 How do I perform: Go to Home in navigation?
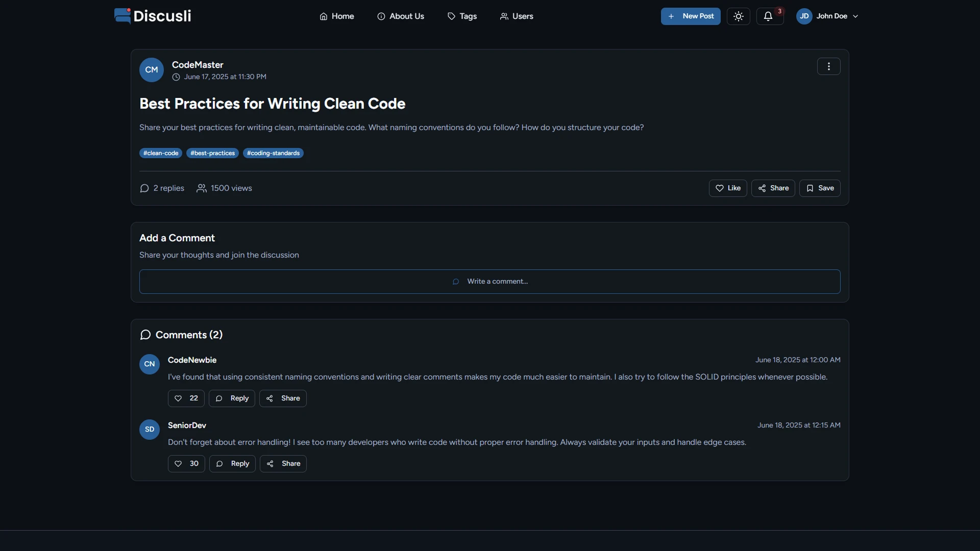[x=337, y=16]
